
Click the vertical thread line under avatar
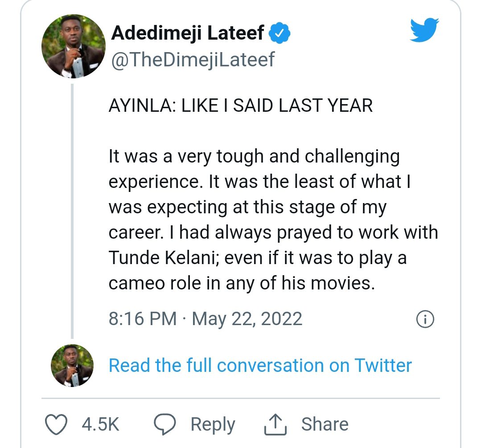[x=72, y=209]
